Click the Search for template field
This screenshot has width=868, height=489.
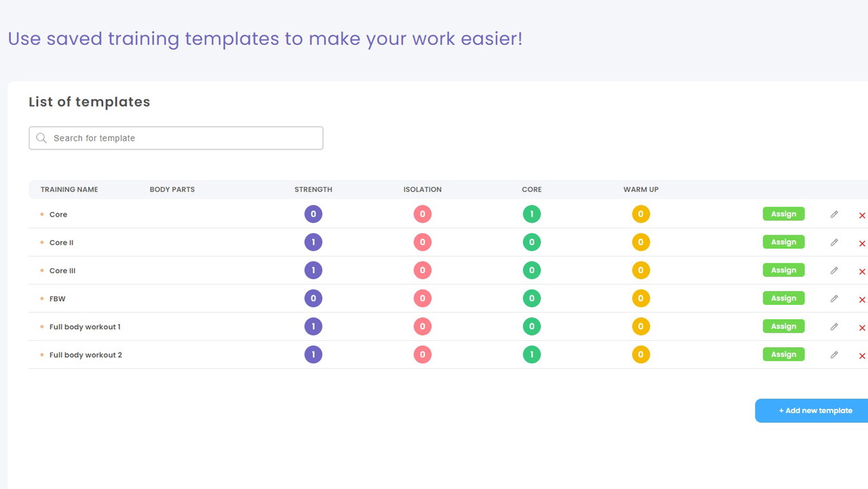tap(183, 138)
